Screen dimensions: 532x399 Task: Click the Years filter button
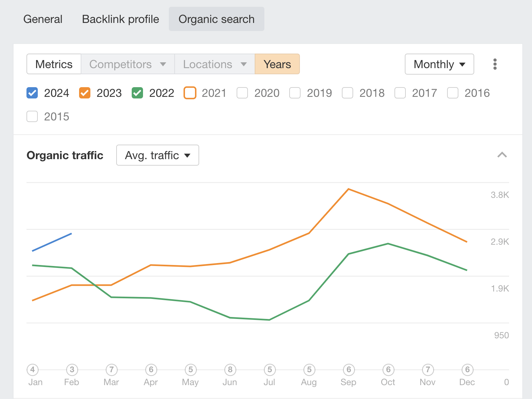(x=277, y=64)
